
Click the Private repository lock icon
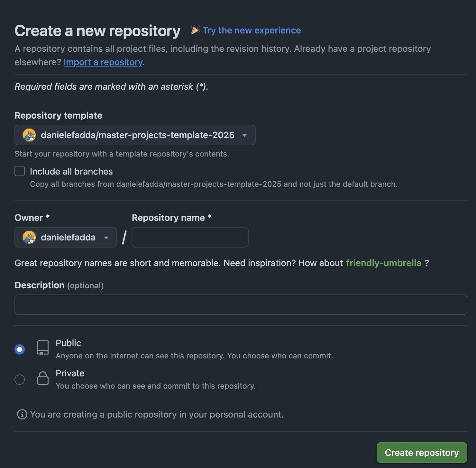[x=43, y=378]
